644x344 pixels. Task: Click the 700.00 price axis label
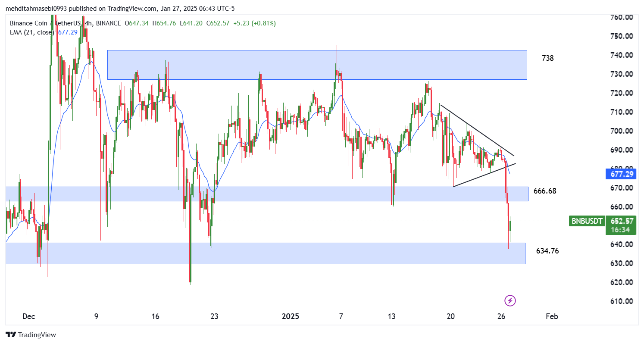[621, 131]
